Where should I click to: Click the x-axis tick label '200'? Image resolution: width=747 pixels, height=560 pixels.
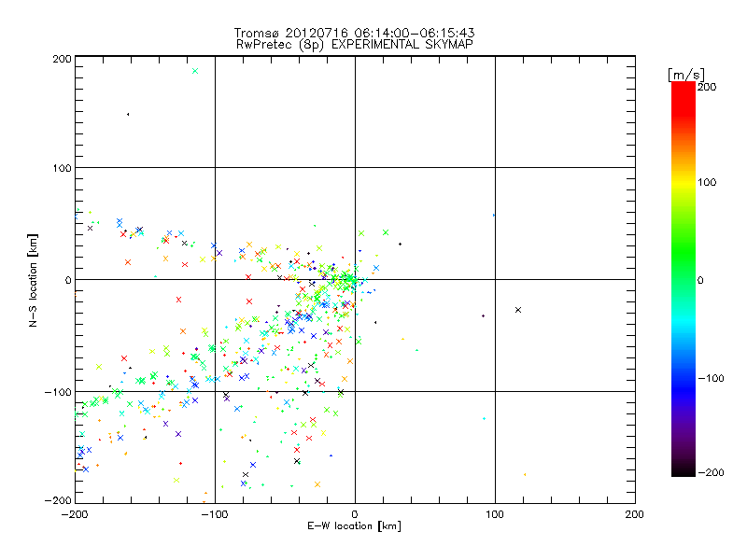(635, 515)
